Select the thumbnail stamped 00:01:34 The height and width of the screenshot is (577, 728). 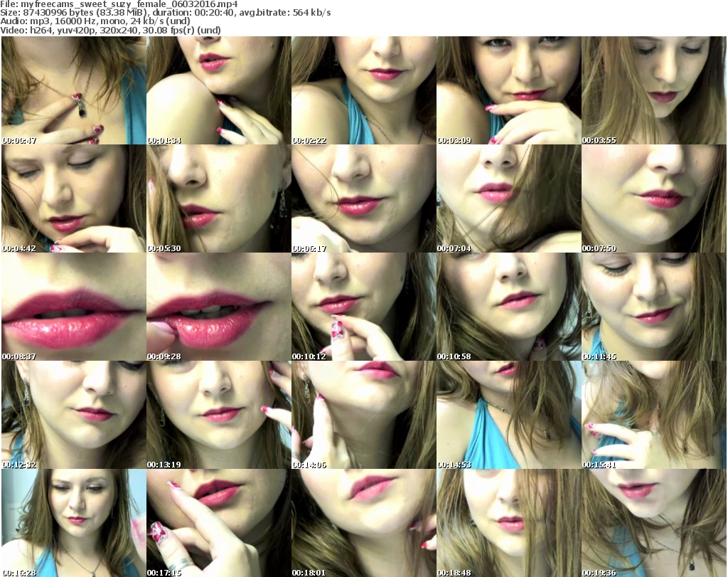click(x=219, y=90)
